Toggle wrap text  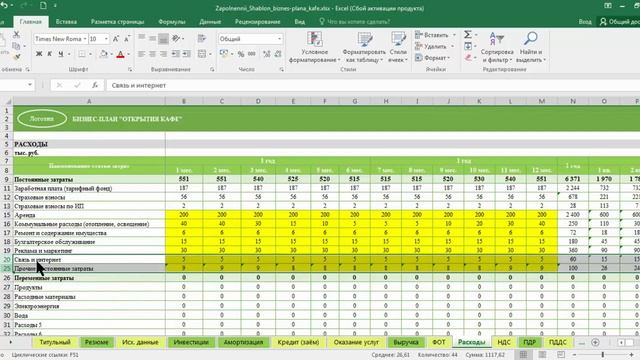tap(202, 38)
